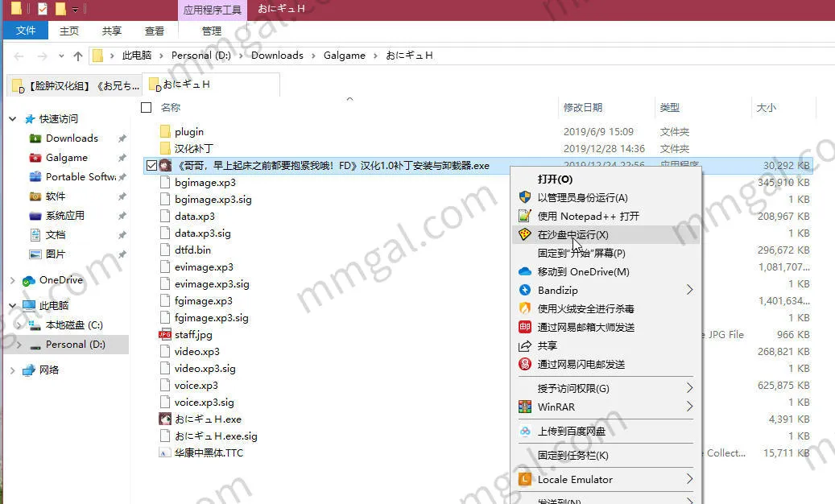Screen dimensions: 835x504
Task: Open the file with Notepad++
Action: point(581,216)
